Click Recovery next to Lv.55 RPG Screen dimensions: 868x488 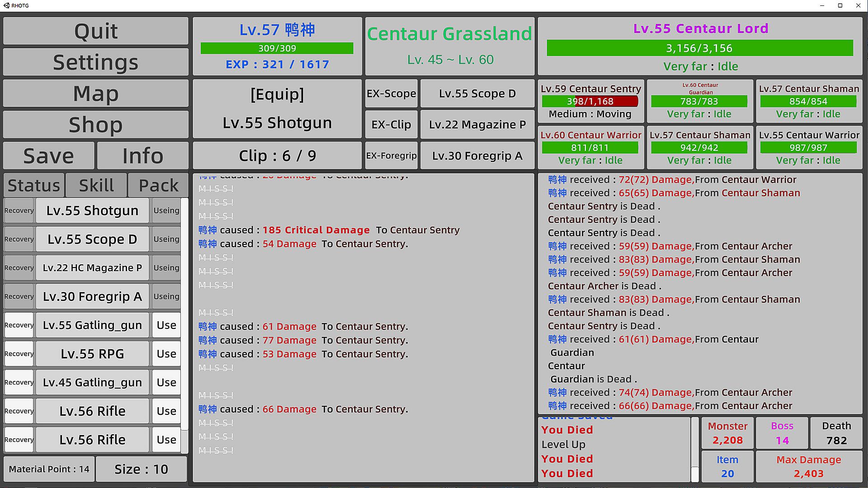click(x=19, y=354)
